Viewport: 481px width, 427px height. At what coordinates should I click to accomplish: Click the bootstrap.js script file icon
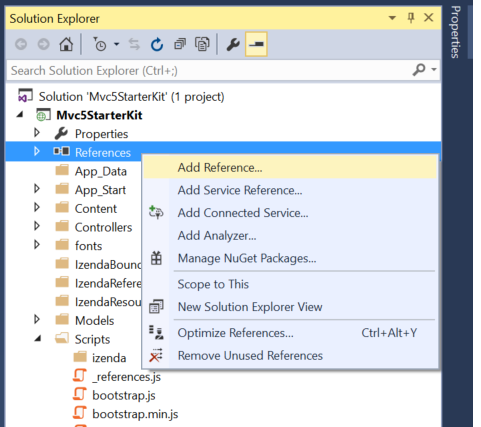[x=80, y=394]
